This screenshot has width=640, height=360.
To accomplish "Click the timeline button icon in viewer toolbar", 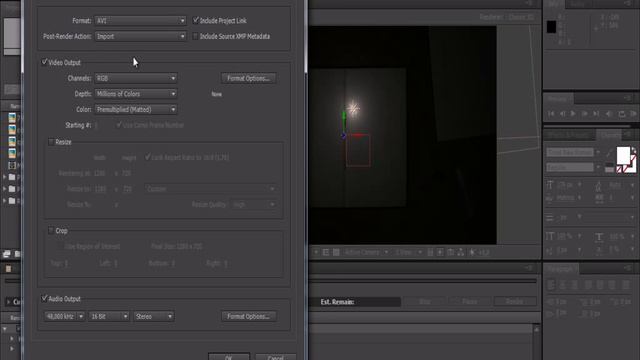I will click(x=451, y=252).
